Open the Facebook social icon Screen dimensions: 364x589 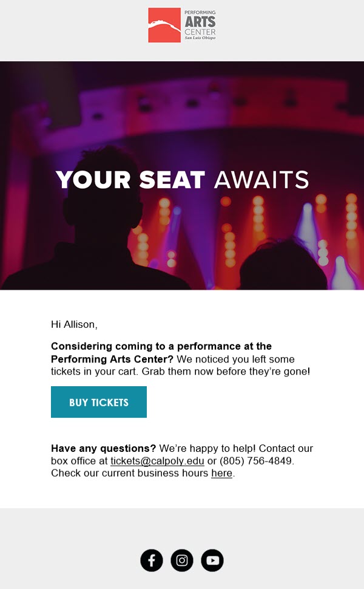[x=152, y=560]
